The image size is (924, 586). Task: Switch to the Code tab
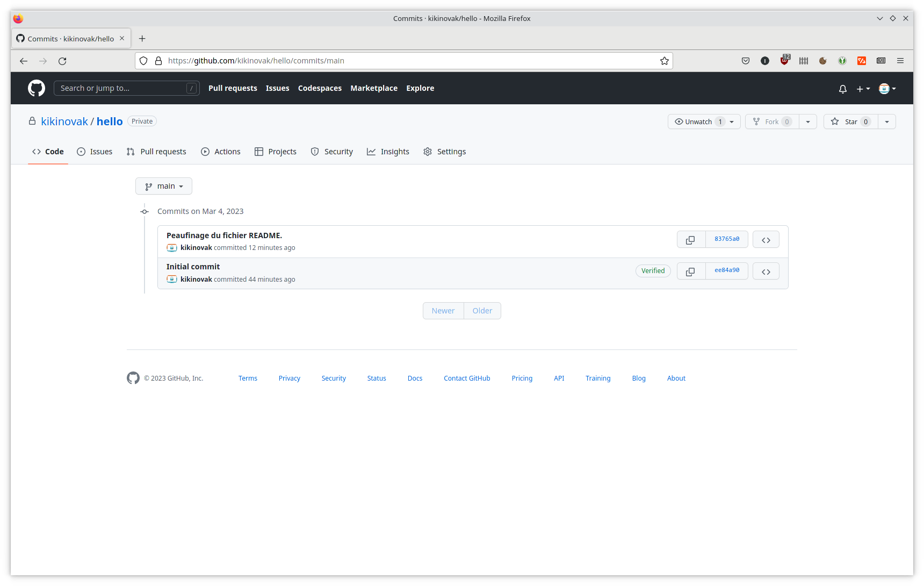click(48, 152)
